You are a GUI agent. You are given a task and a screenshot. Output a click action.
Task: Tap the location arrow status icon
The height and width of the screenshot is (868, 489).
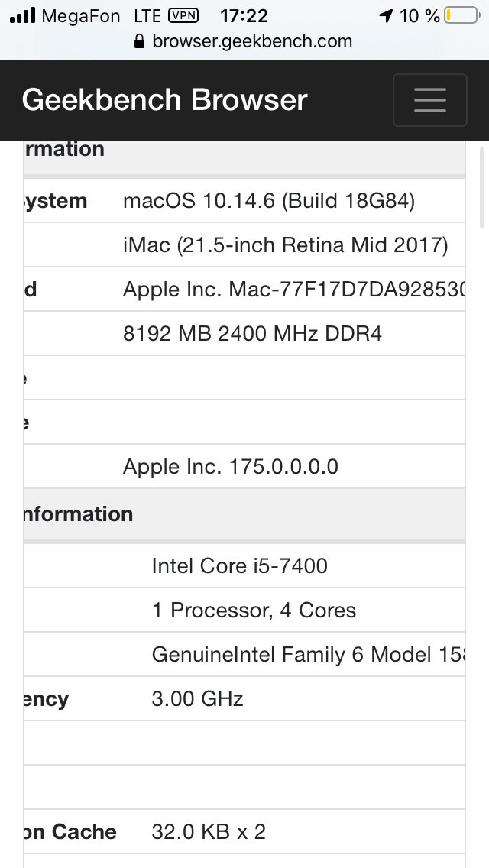click(386, 16)
